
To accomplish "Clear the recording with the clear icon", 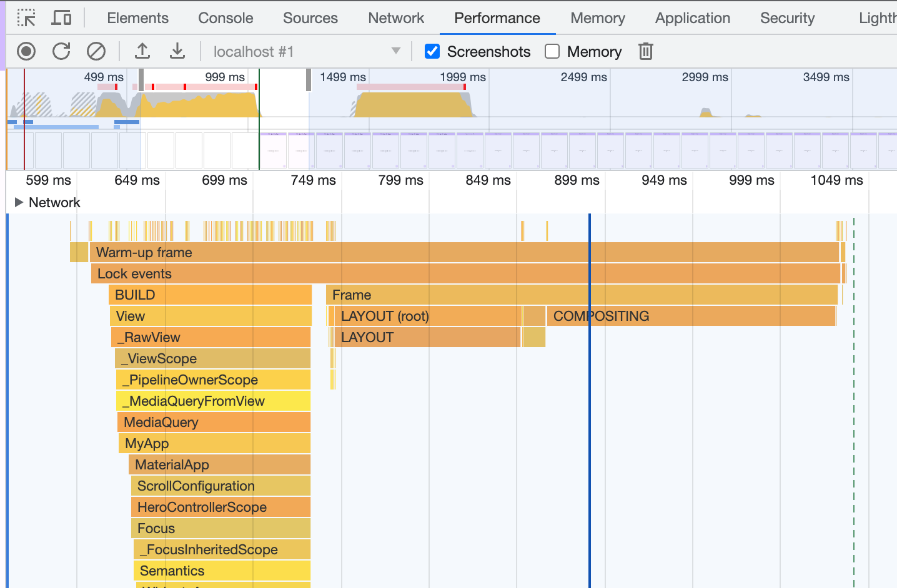I will (96, 51).
